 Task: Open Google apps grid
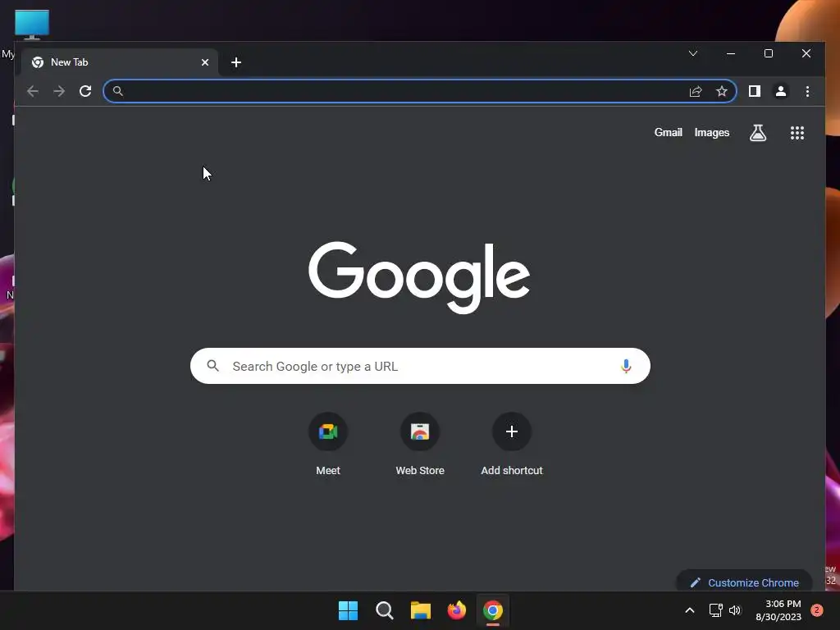[x=797, y=133]
